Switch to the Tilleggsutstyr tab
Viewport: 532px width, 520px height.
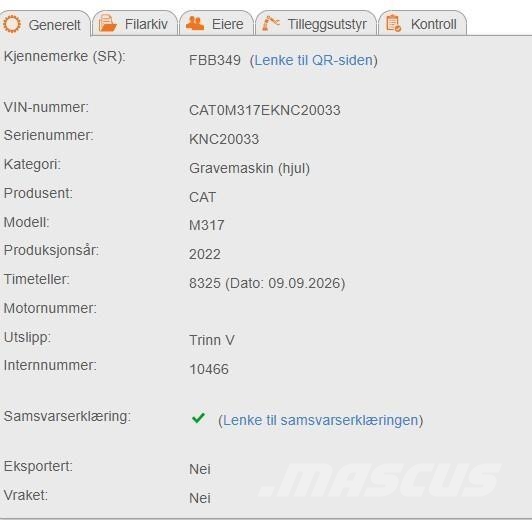pyautogui.click(x=316, y=24)
